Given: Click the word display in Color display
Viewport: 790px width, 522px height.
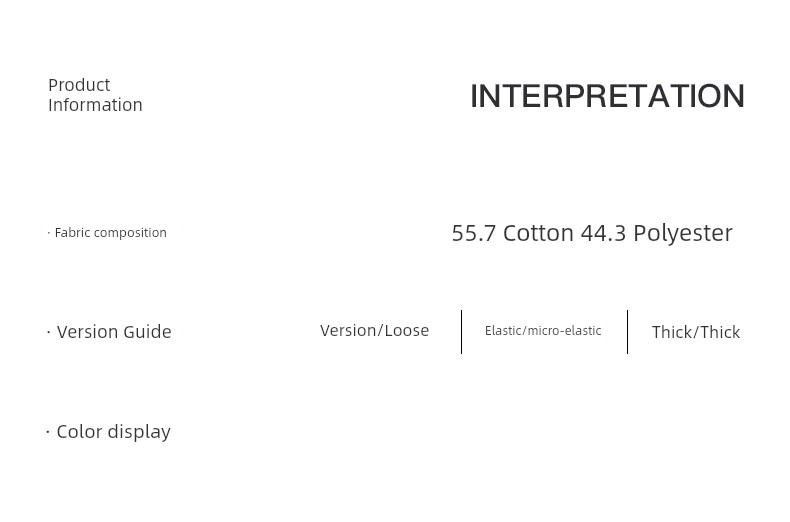Looking at the screenshot, I should [139, 432].
